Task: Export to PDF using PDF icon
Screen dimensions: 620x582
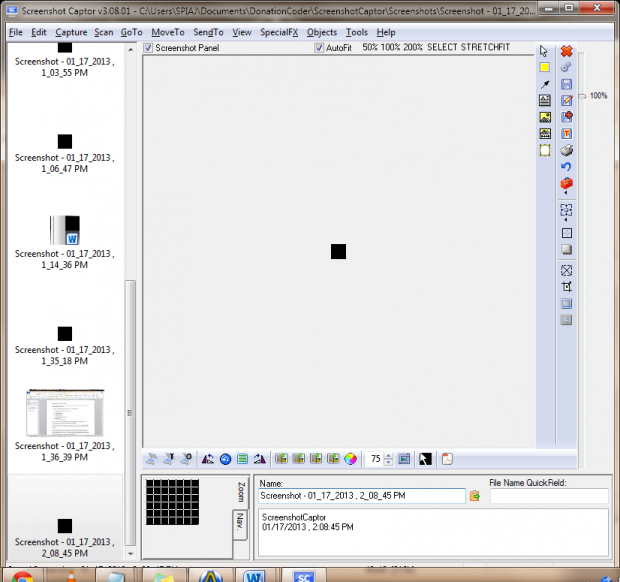Action: (447, 459)
